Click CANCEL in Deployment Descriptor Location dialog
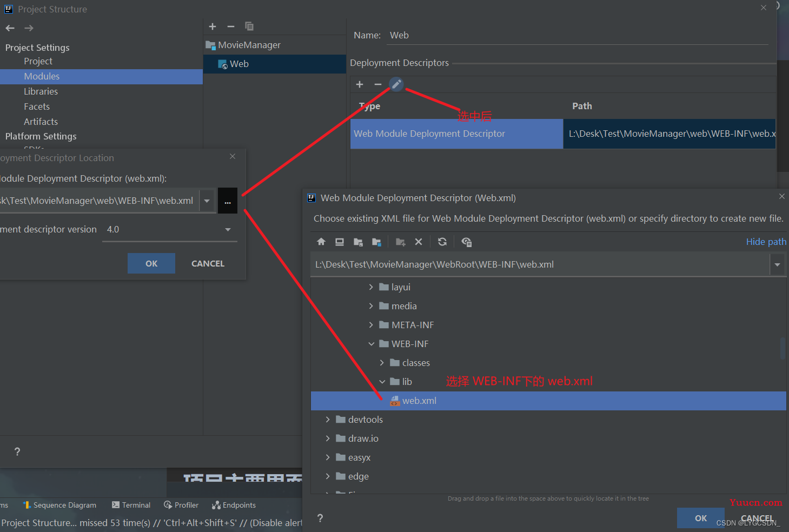The width and height of the screenshot is (789, 532). [x=208, y=263]
